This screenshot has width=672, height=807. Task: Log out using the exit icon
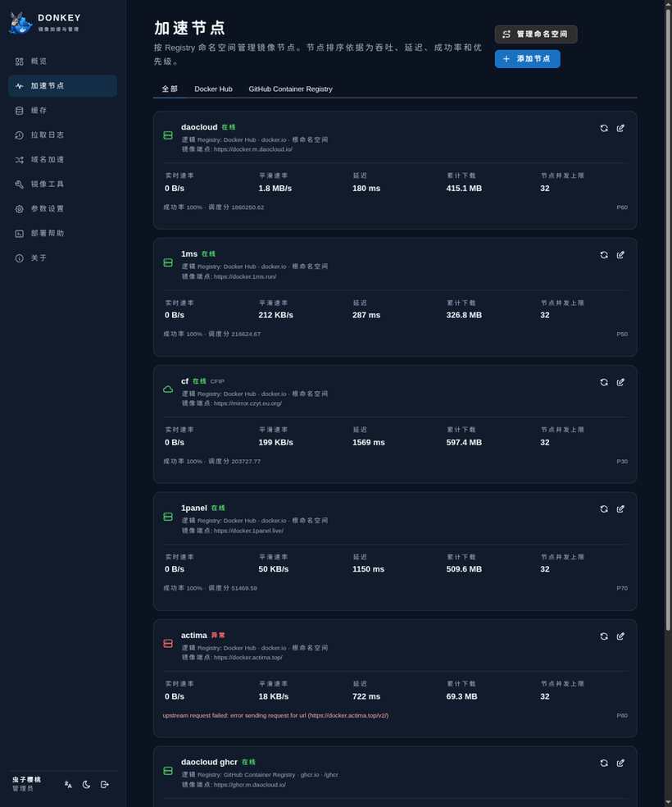pos(104,784)
